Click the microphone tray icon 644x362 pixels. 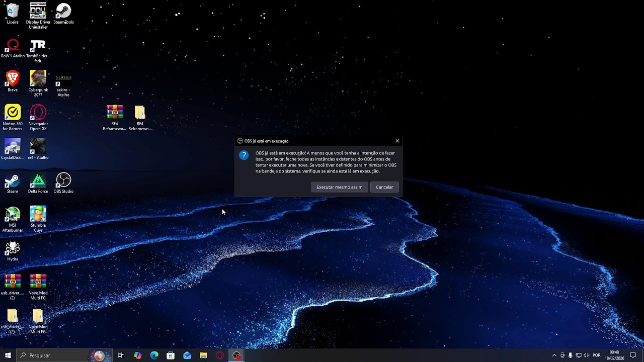[x=570, y=355]
